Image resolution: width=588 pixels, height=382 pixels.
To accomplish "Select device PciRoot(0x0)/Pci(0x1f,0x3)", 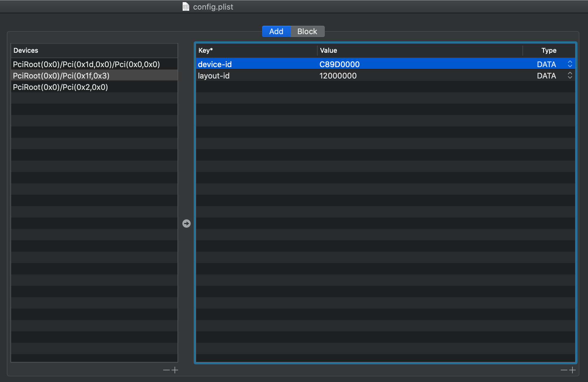I will coord(94,76).
